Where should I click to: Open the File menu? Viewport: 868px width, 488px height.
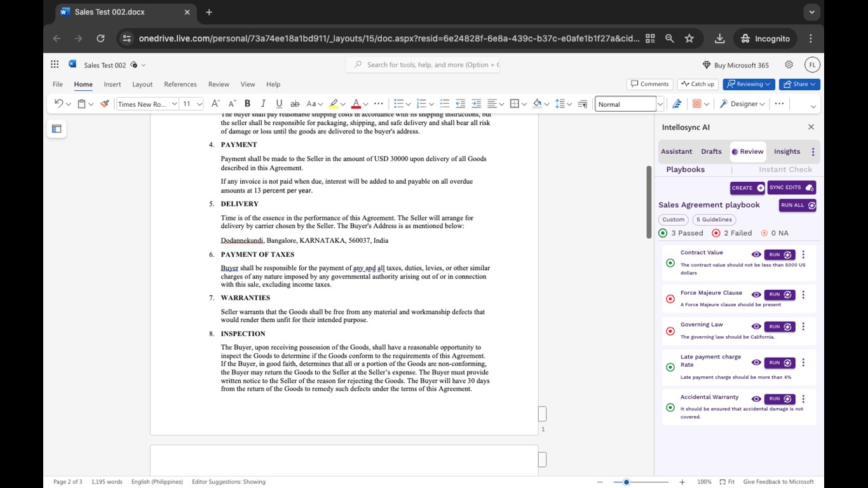[x=58, y=84]
